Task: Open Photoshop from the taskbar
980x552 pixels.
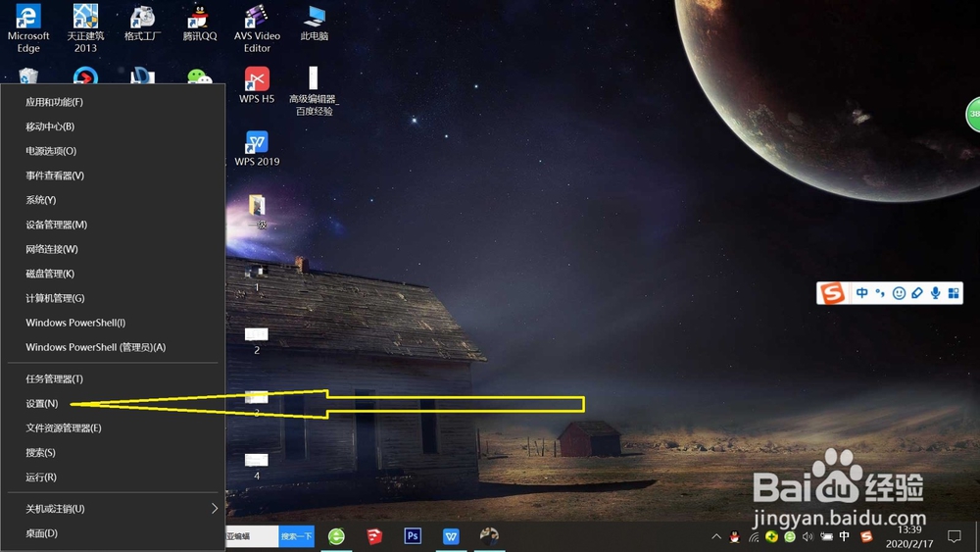Action: [413, 536]
